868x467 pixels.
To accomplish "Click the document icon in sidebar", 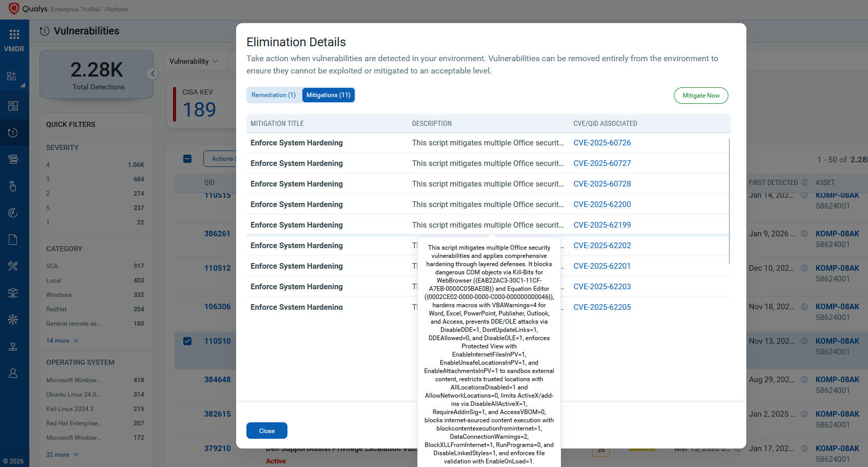I will 13,239.
